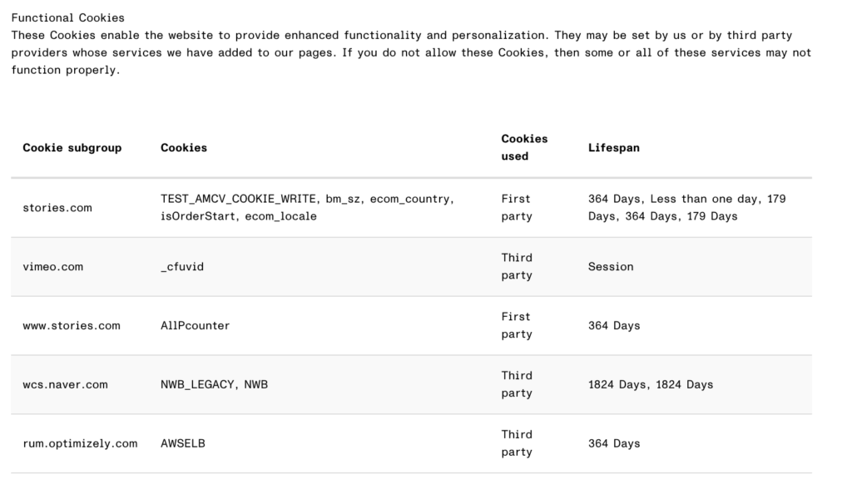
Task: Select the www.stories.com subgroup cell
Action: click(72, 326)
